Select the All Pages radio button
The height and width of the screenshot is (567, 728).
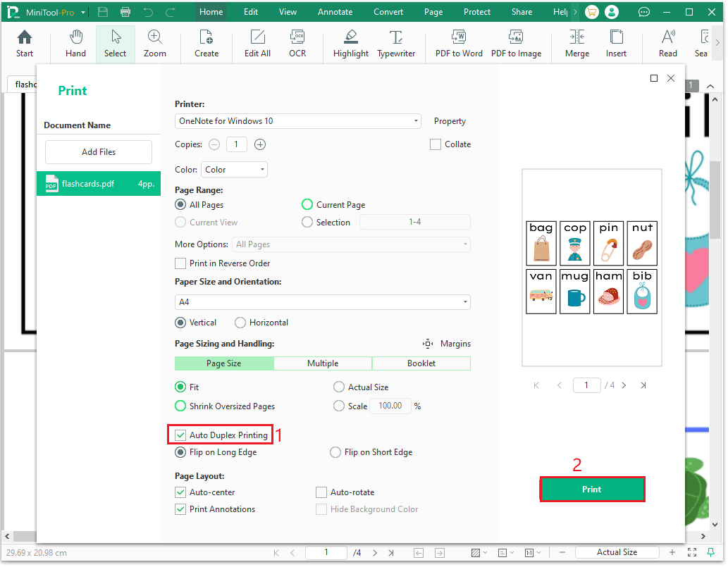[x=180, y=205]
